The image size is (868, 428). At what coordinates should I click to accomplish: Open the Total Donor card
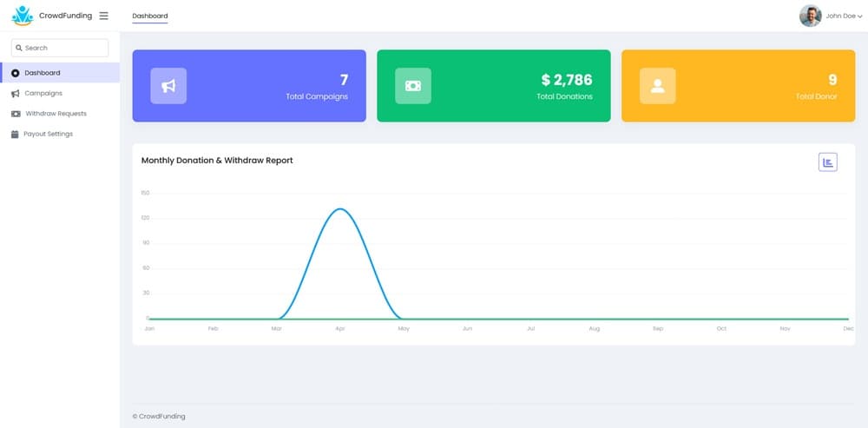tap(739, 86)
